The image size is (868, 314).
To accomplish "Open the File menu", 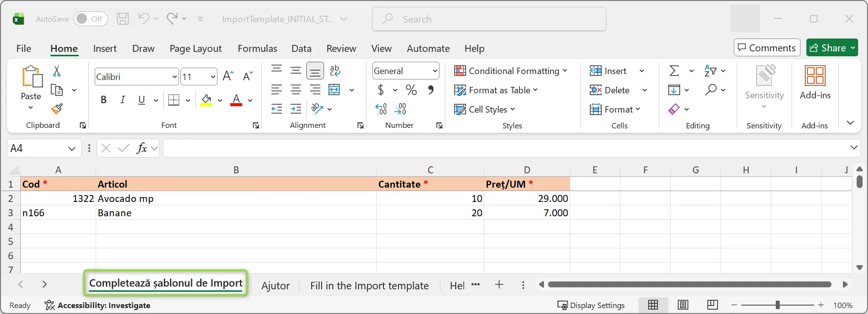I will click(24, 48).
